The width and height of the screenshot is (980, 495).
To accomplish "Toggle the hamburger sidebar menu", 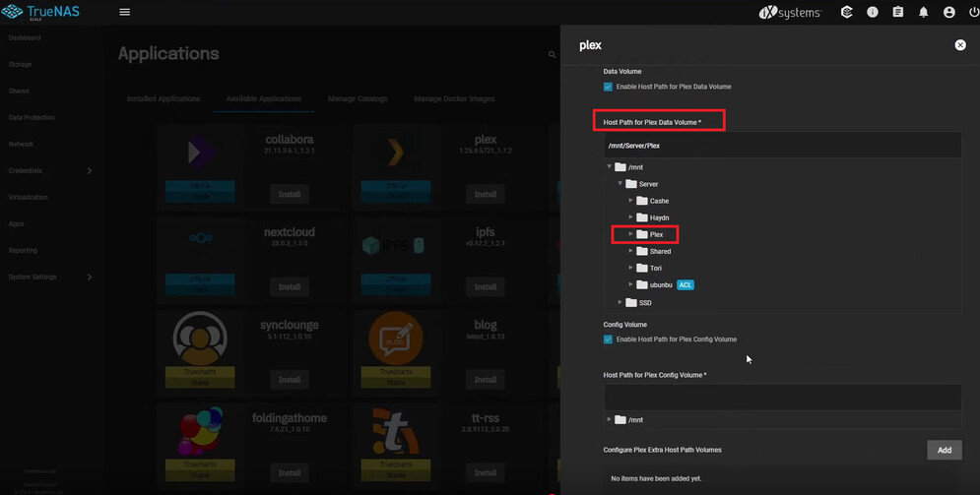I will pos(124,12).
